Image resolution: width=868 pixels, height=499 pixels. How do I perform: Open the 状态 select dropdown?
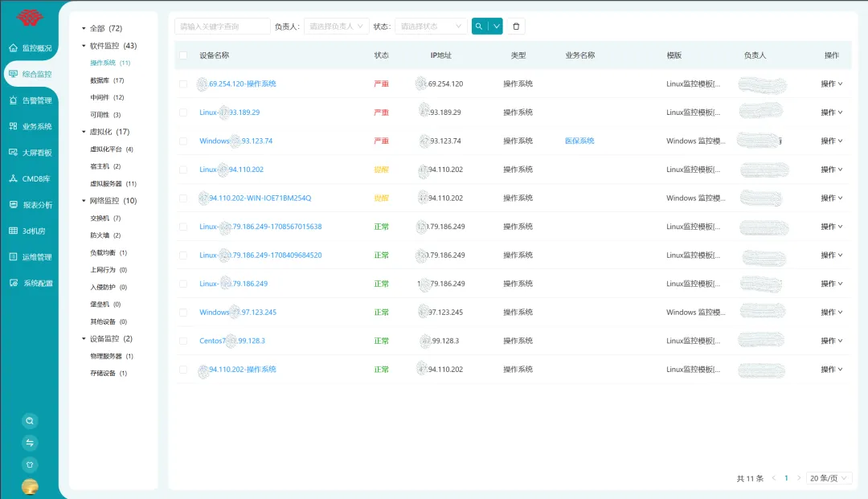point(431,26)
